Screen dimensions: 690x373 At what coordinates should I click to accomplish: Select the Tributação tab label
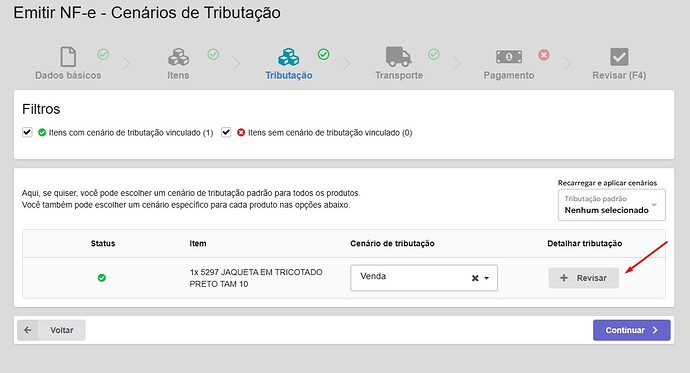(289, 75)
